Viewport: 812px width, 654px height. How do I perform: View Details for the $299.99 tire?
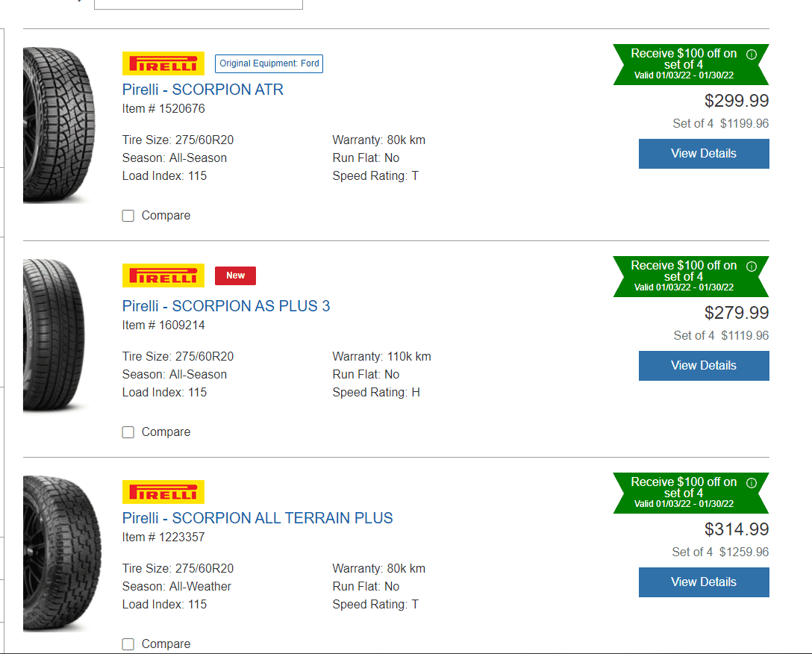704,154
